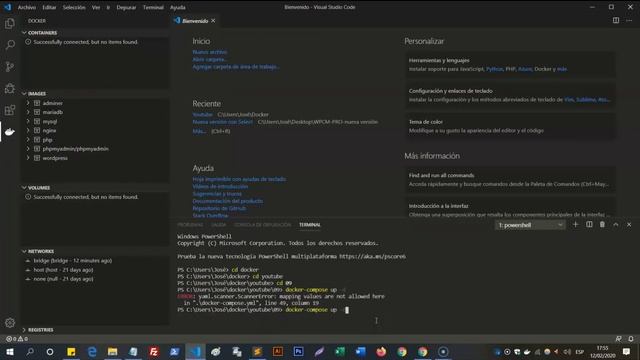Switch to CONSOLA DE DEPURACIÓN tab

tap(262, 225)
